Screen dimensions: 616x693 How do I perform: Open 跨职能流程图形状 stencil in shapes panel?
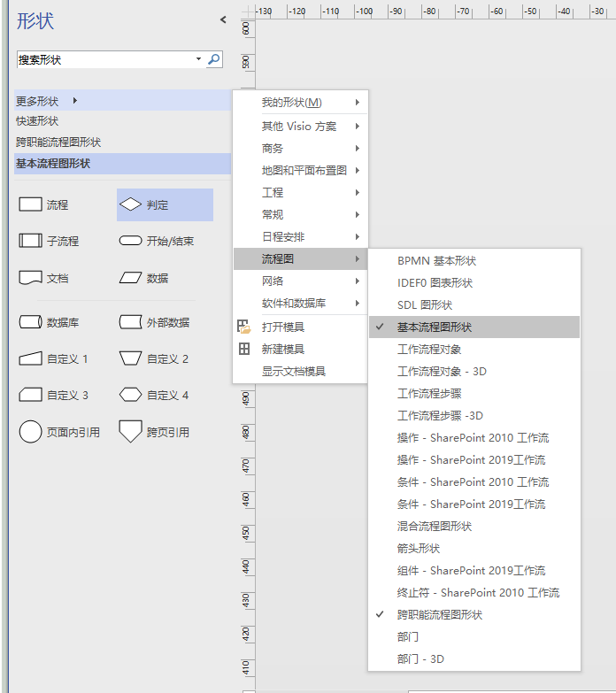122,142
